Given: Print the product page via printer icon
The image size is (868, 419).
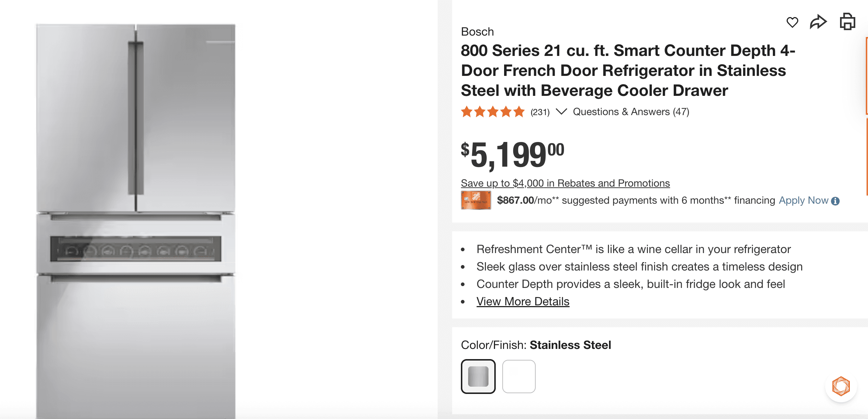Looking at the screenshot, I should [x=848, y=21].
